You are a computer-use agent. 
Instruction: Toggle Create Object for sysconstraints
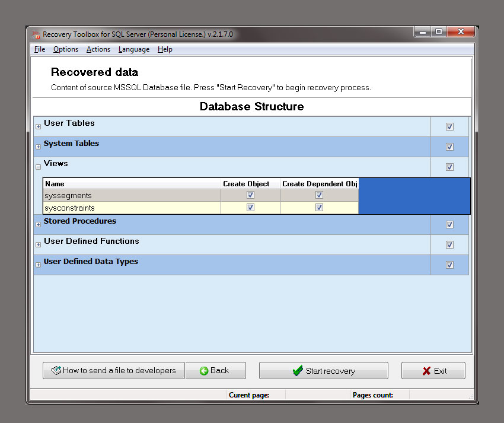[x=250, y=208]
